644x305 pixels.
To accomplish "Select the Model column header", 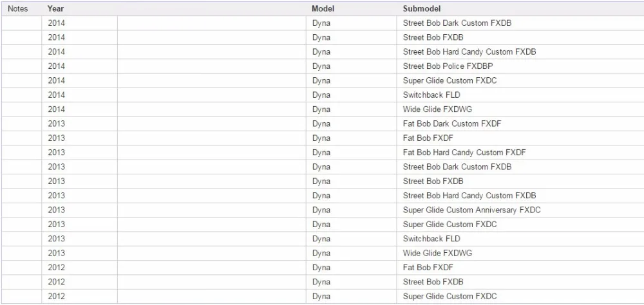I will pyautogui.click(x=323, y=8).
